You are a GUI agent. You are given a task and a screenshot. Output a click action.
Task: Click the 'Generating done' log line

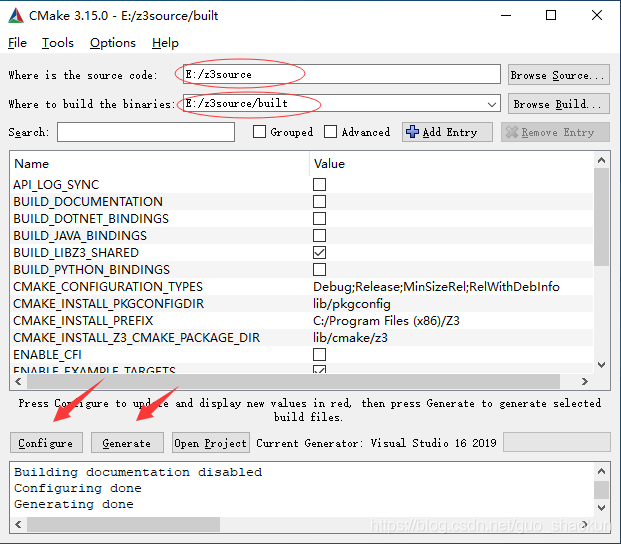click(x=74, y=504)
